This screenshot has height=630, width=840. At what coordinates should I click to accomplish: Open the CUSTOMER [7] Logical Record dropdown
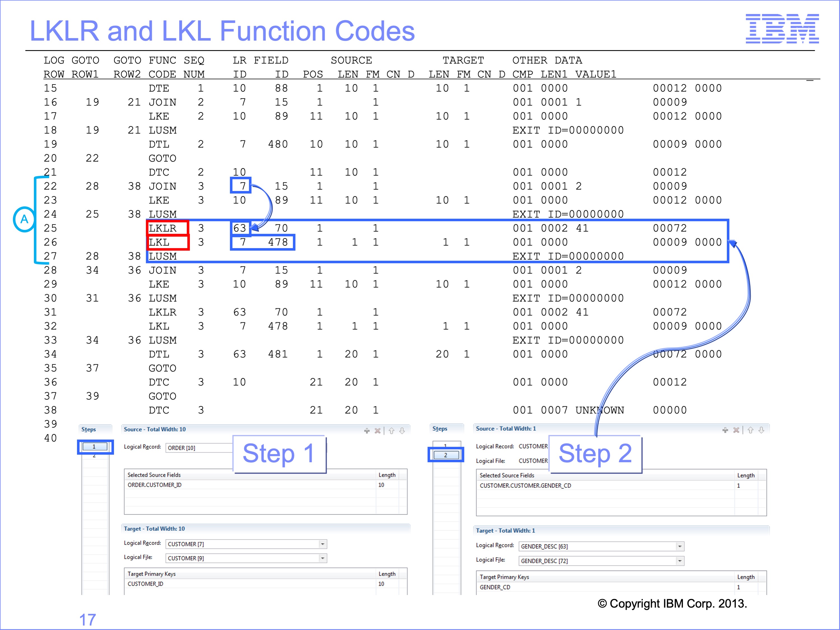[322, 544]
